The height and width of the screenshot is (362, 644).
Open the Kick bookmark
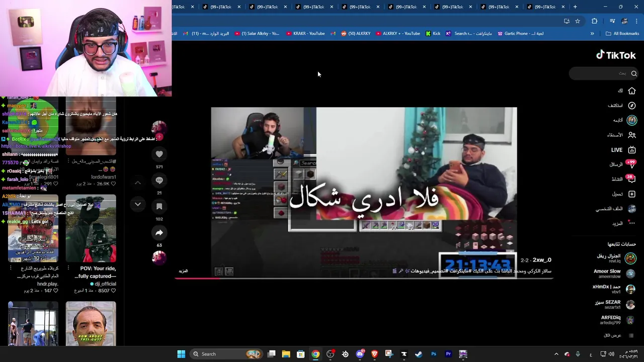coord(433,34)
